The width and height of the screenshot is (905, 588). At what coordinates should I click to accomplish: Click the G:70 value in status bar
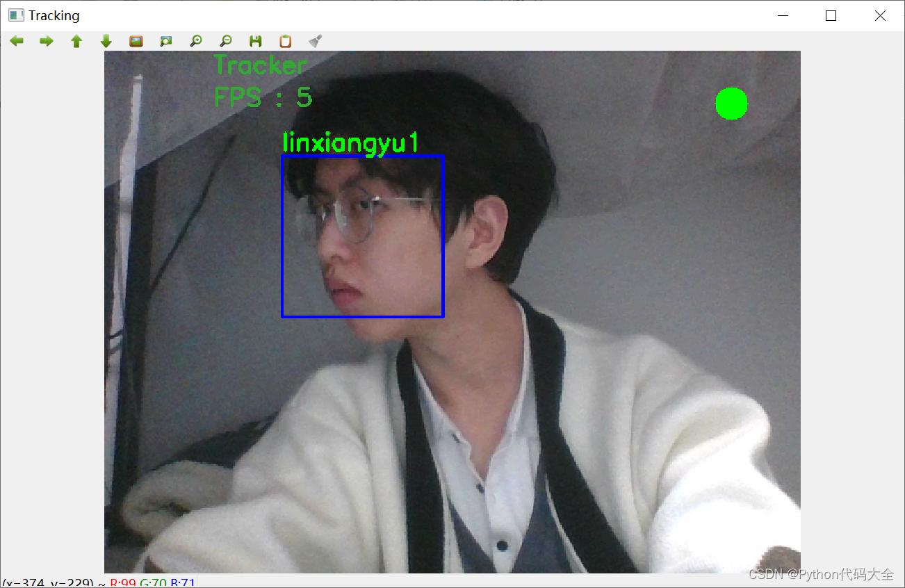pyautogui.click(x=154, y=582)
